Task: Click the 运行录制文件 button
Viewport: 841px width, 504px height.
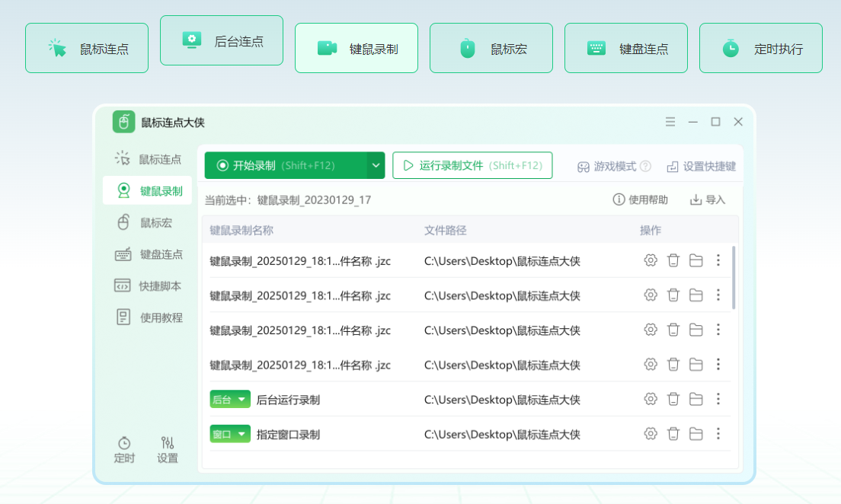Action: [x=472, y=164]
